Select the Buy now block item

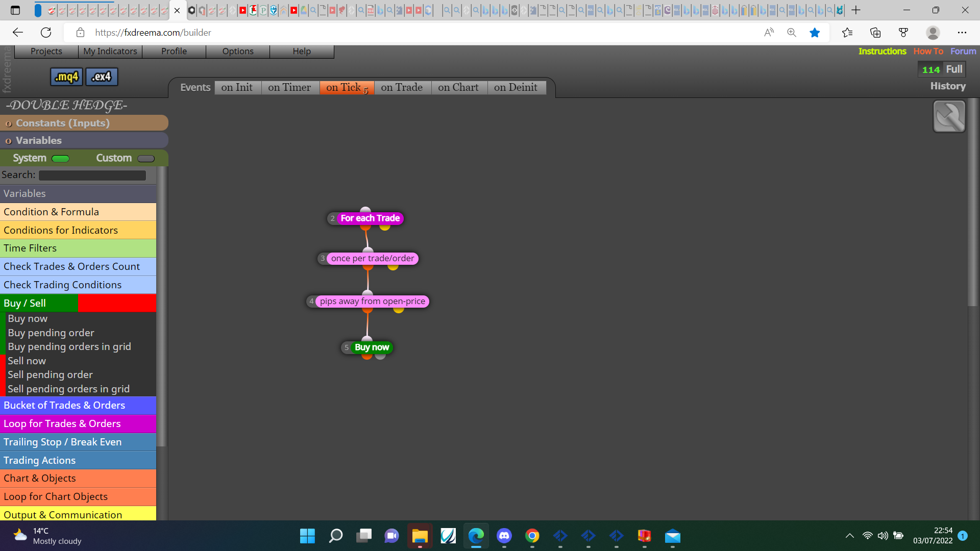[28, 318]
